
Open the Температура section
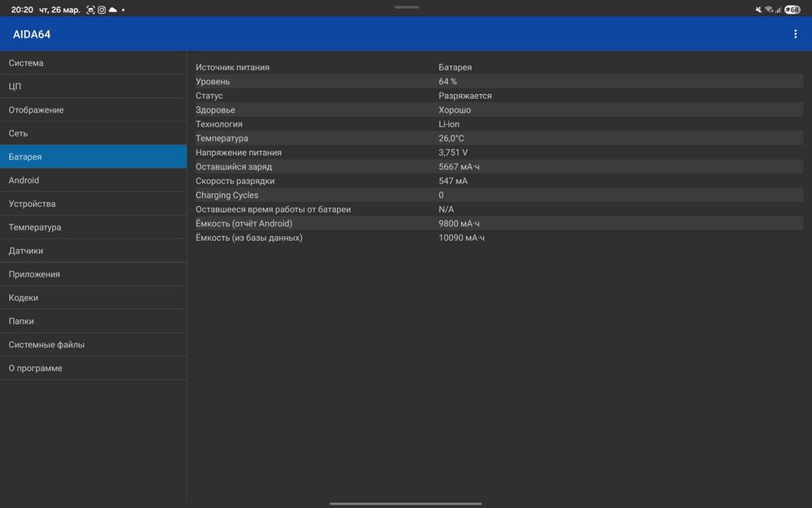[x=93, y=227]
